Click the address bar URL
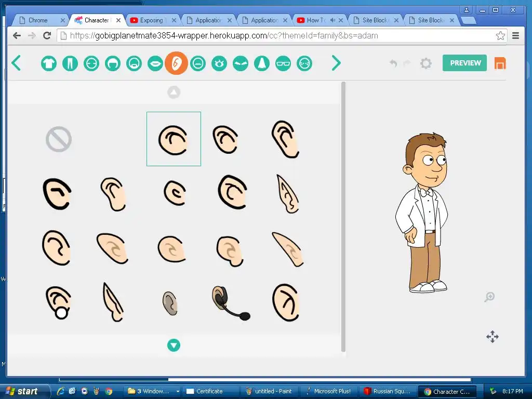The height and width of the screenshot is (399, 532). click(224, 36)
